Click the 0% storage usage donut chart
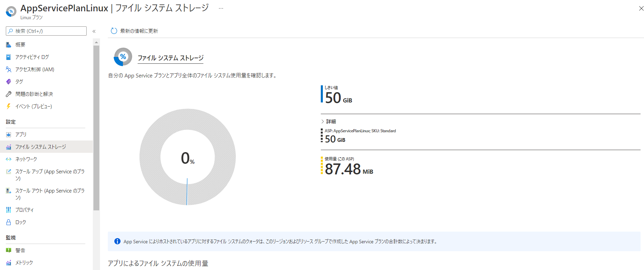 (x=187, y=157)
